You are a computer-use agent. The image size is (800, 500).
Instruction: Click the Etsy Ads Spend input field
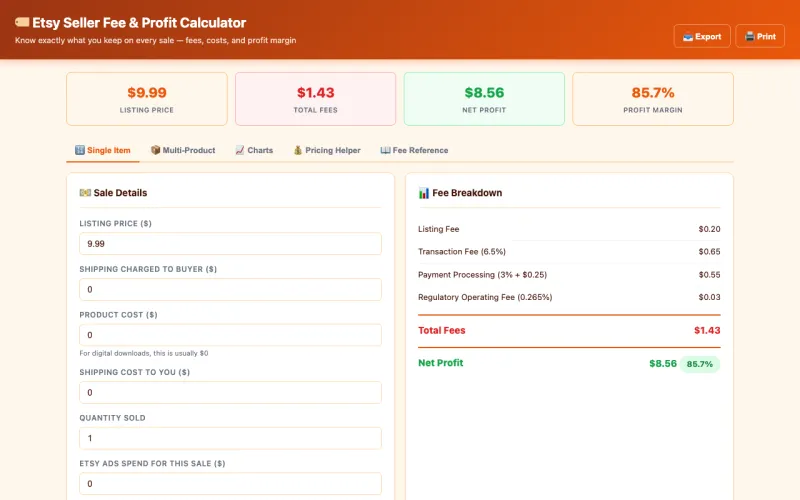click(x=230, y=483)
